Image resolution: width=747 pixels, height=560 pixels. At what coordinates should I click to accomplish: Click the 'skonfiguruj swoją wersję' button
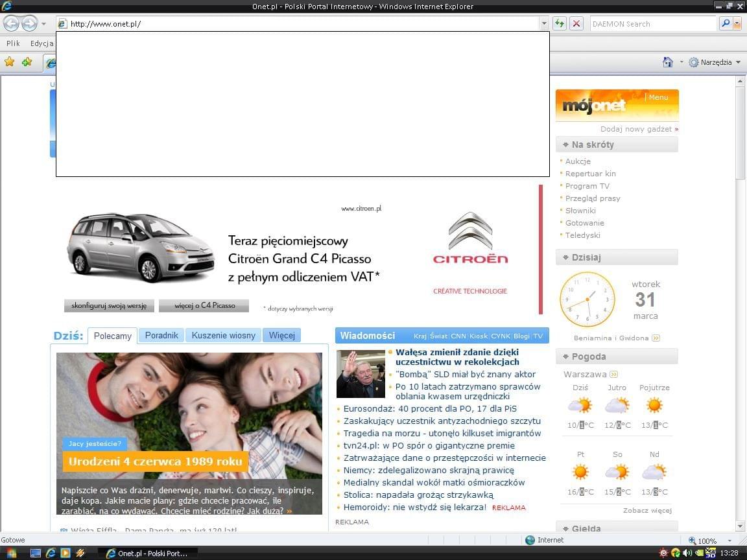pyautogui.click(x=109, y=305)
